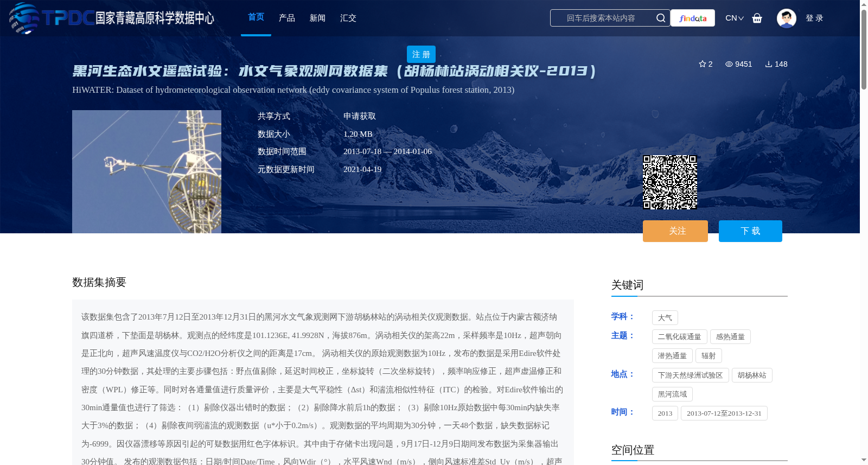Open the 新闻 menu
Viewport: 868px width, 465px height.
point(317,18)
